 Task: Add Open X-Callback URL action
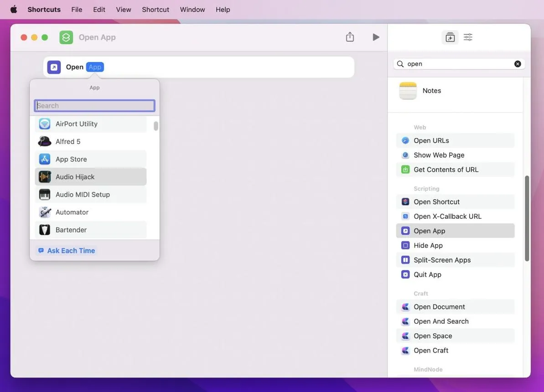(x=455, y=217)
